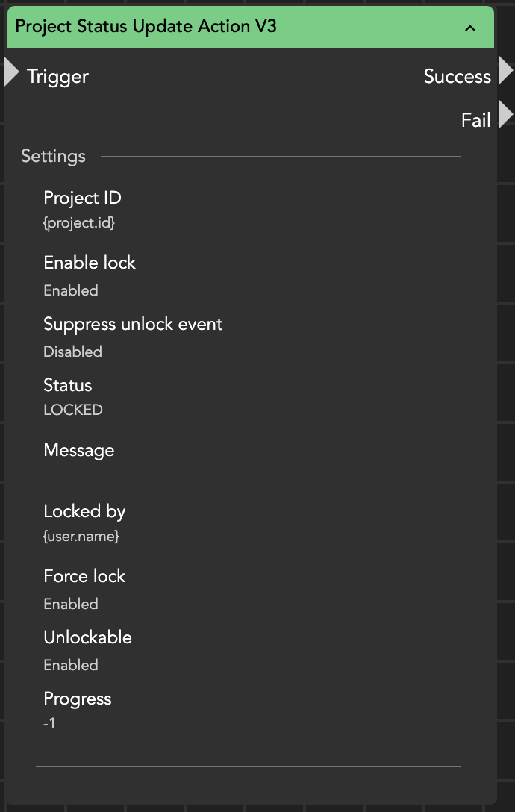This screenshot has height=812, width=515.
Task: Click the Status setting label
Action: pos(68,385)
